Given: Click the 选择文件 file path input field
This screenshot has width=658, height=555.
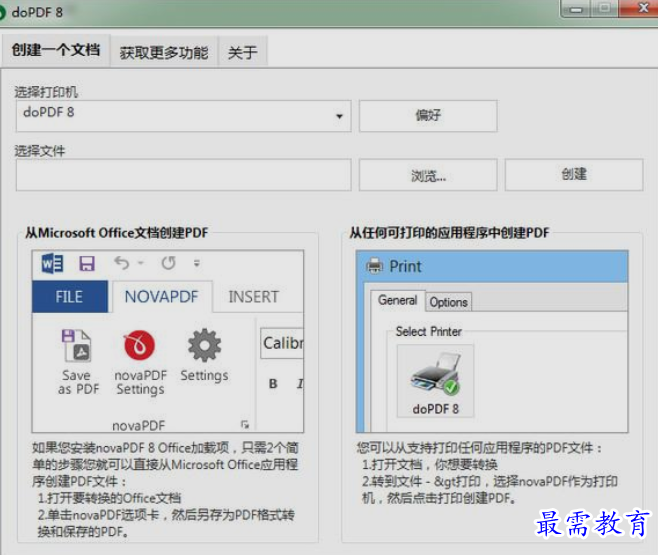Looking at the screenshot, I should click(x=183, y=175).
